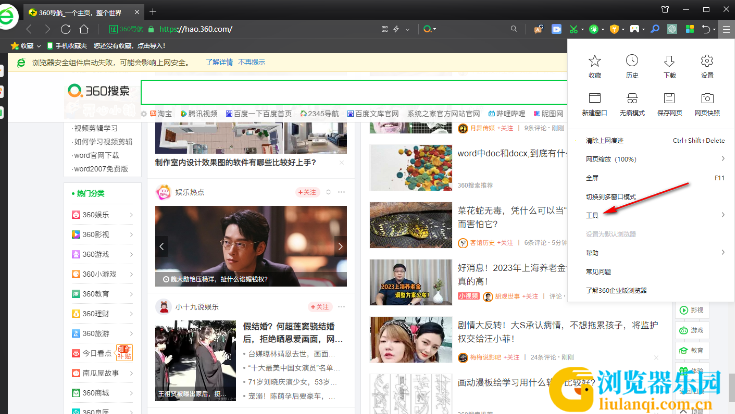Click 关注 button beside 小十九说娱乐

tap(320, 307)
